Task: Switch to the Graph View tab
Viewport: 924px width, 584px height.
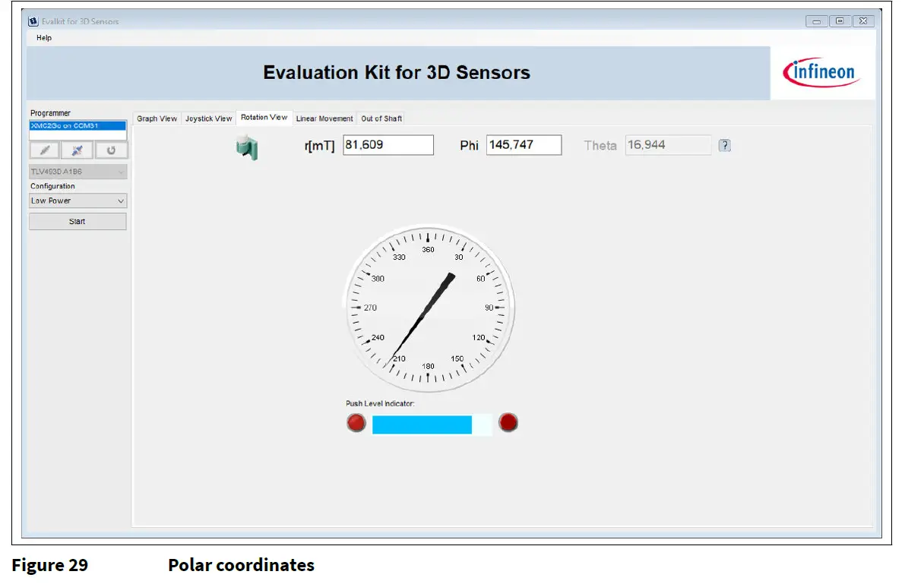Action: (x=156, y=118)
